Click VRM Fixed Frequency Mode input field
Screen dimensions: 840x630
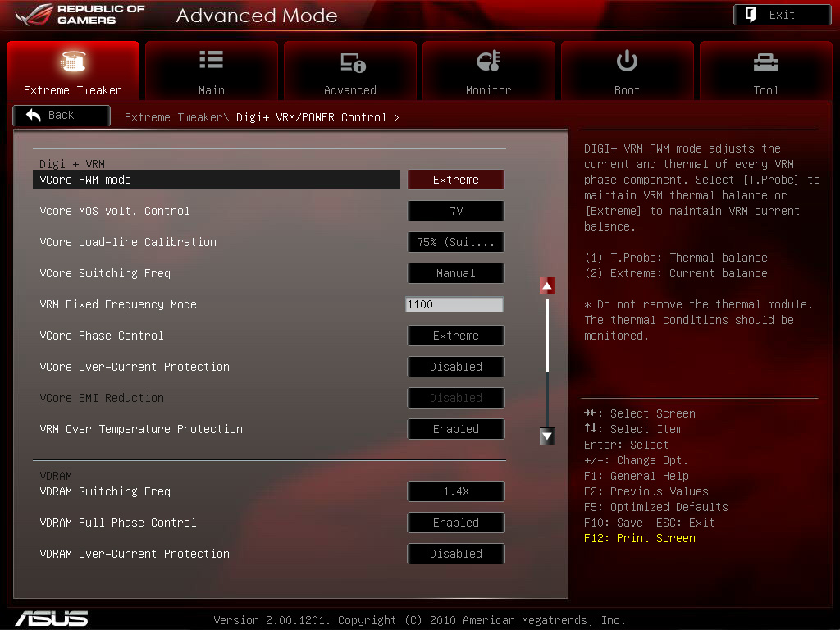454,304
